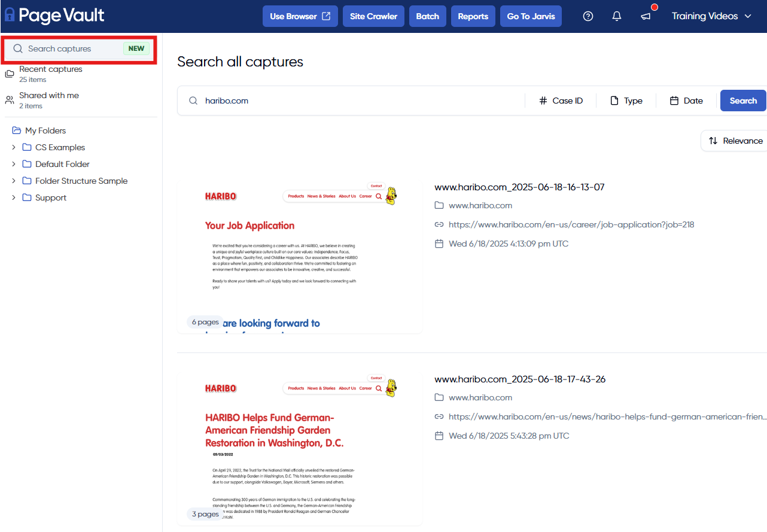Expand the Support folder chevron
The width and height of the screenshot is (767, 532).
pos(14,197)
